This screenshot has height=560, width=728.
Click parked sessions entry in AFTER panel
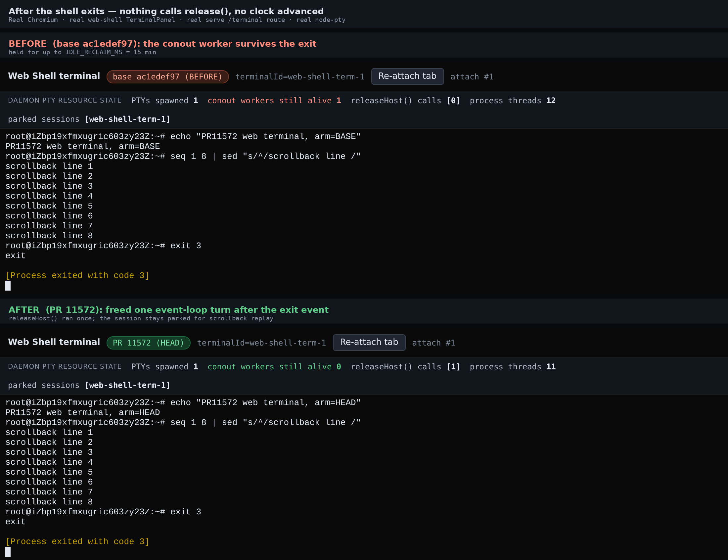point(89,385)
